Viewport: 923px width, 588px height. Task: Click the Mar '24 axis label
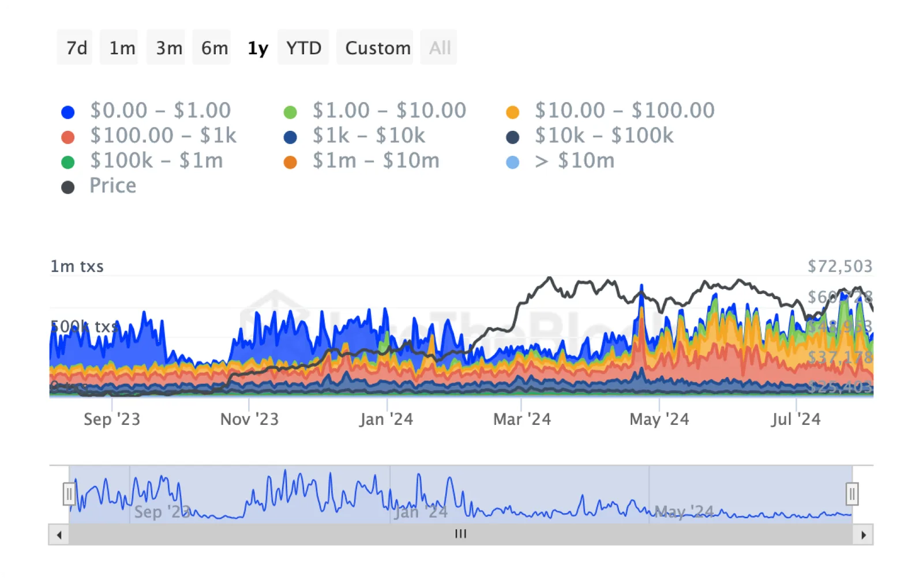click(522, 420)
